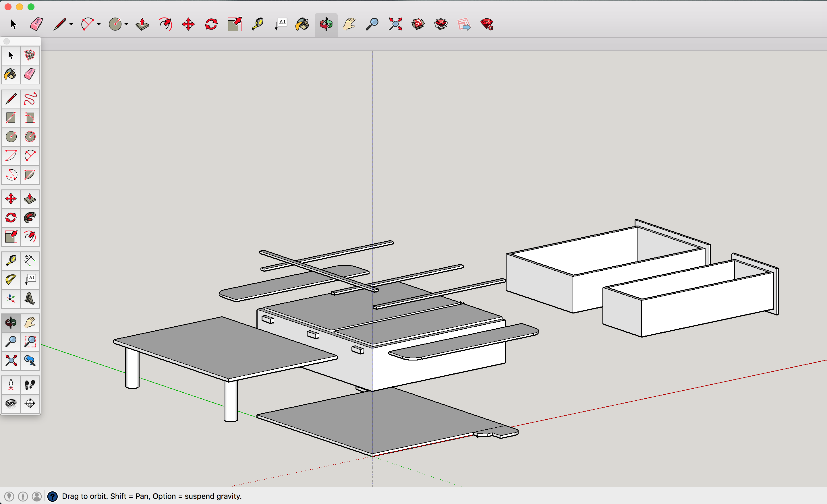Select Look Around eye tool
The height and width of the screenshot is (504, 827).
pyautogui.click(x=11, y=403)
